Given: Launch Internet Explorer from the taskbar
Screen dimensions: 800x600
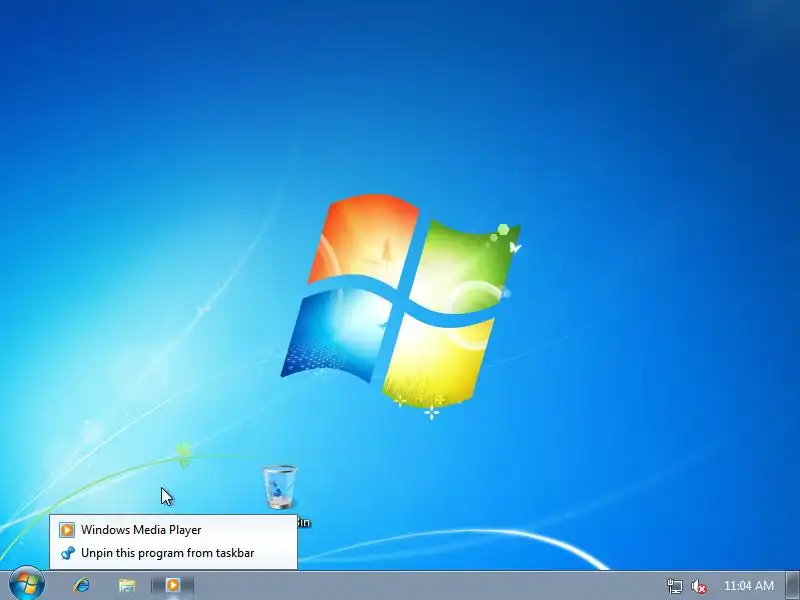Looking at the screenshot, I should pyautogui.click(x=82, y=585).
